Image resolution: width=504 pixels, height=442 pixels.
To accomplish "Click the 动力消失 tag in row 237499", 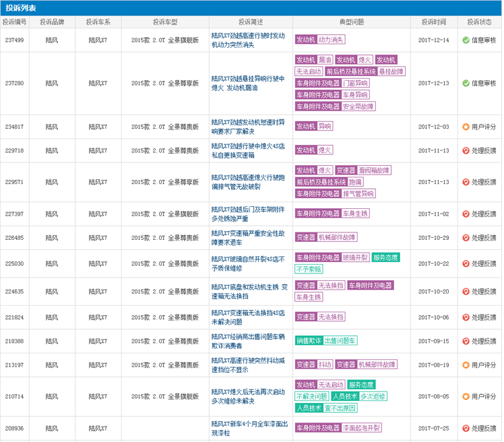I will (x=331, y=40).
